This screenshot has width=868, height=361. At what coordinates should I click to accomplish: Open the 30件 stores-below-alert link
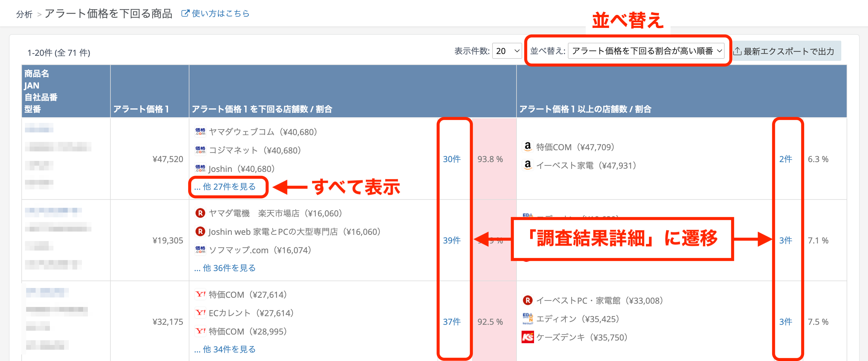tap(451, 159)
